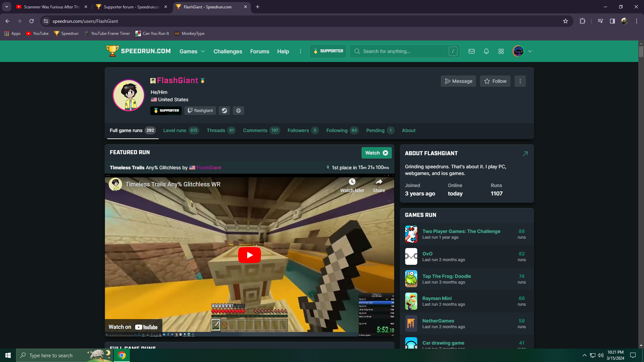
Task: Open Chrome tab search dropdown
Action: (x=7, y=7)
